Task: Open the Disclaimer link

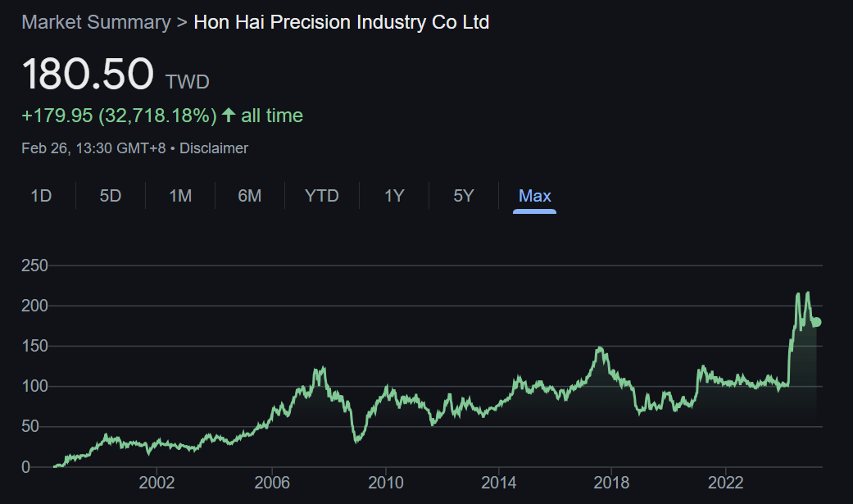Action: pyautogui.click(x=214, y=148)
